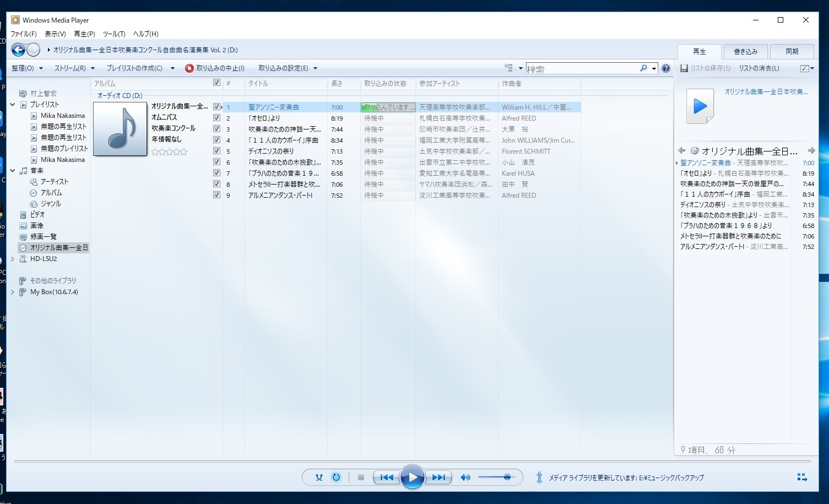829x504 pixels.
Task: Select アーティスト under 音楽
Action: 55,182
